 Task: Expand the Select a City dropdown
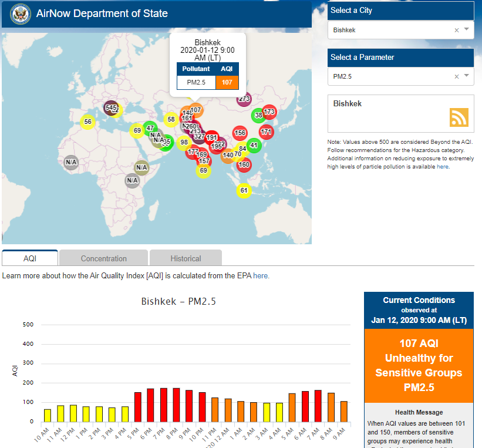click(467, 29)
